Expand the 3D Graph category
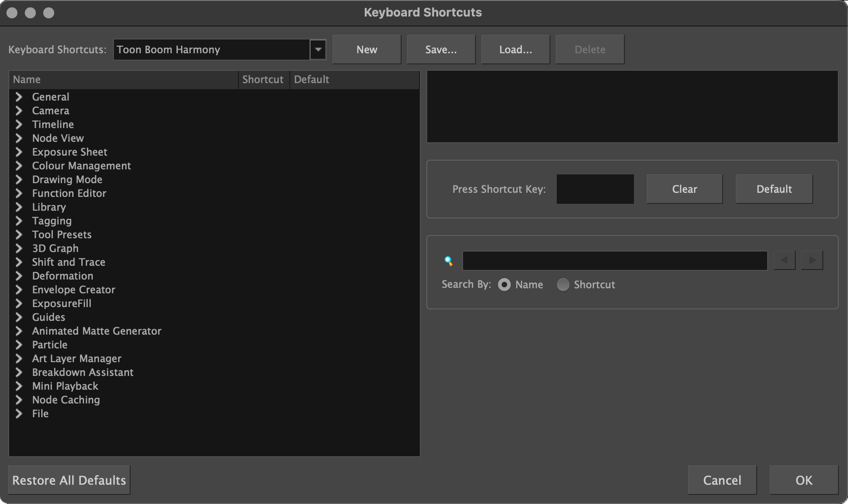The width and height of the screenshot is (848, 504). pos(19,248)
